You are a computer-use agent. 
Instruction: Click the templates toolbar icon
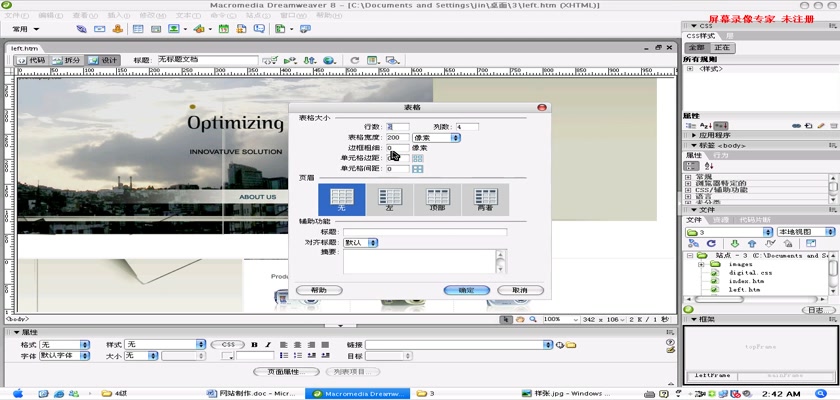point(280,29)
